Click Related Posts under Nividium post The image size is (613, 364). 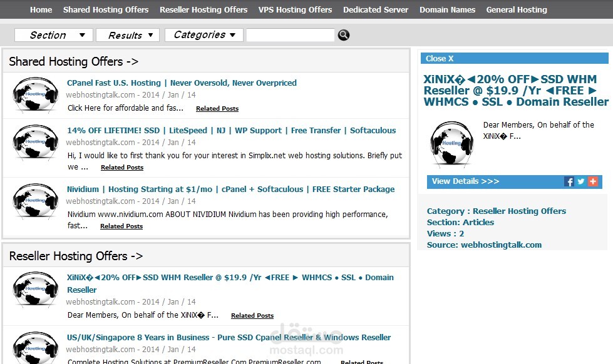pos(121,226)
